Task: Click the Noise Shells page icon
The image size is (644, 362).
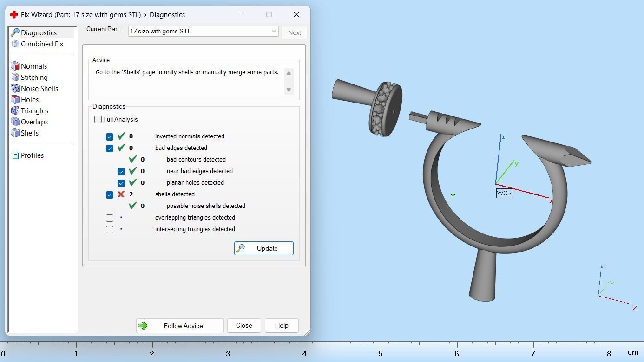Action: point(15,88)
